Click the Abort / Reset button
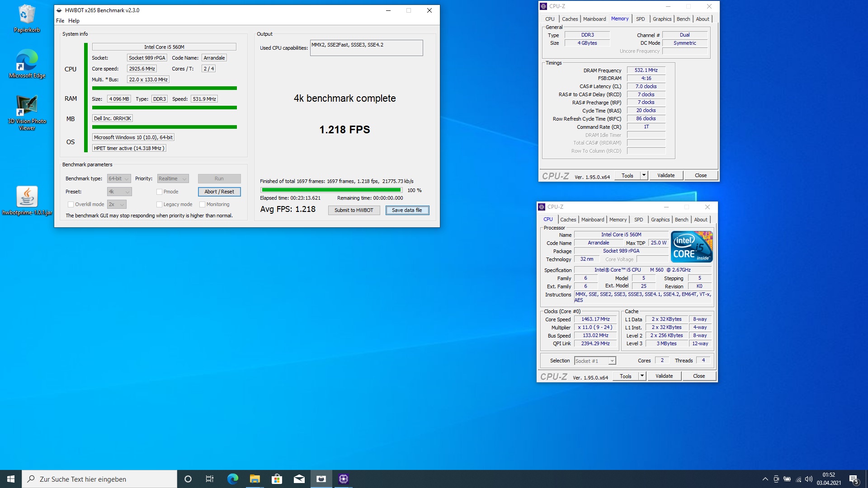This screenshot has height=488, width=868. [219, 192]
